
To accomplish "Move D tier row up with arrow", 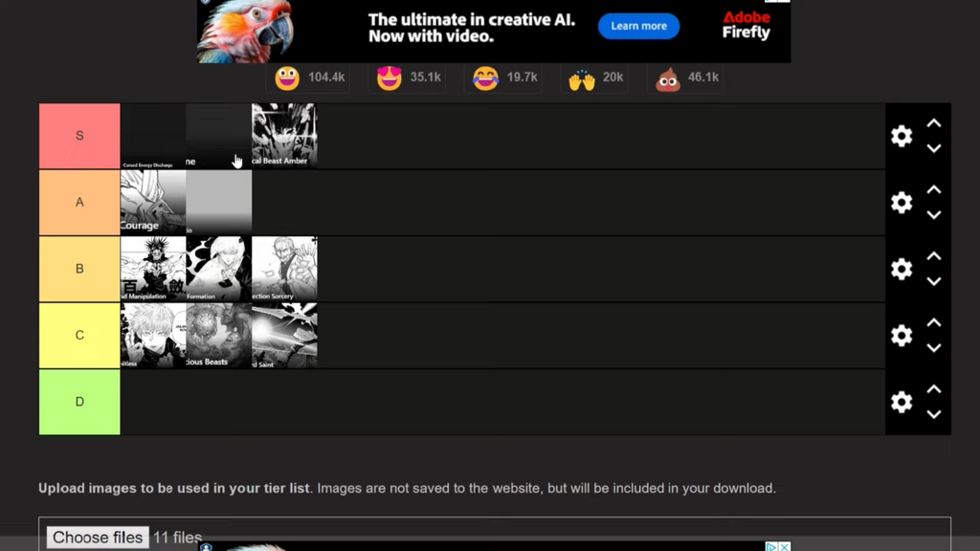I will pyautogui.click(x=934, y=389).
